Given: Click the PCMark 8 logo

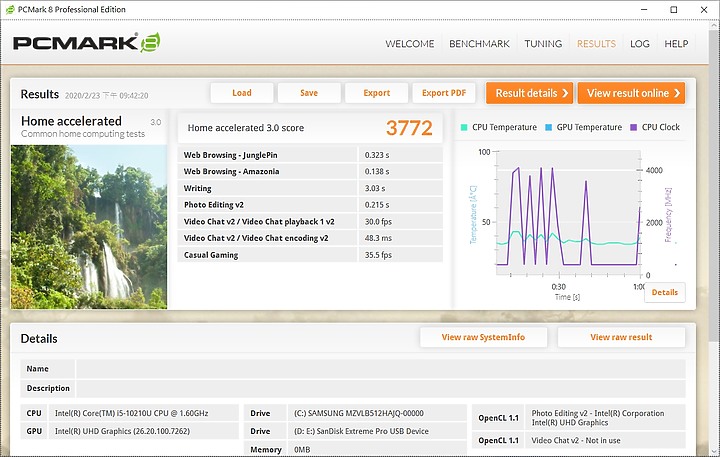Looking at the screenshot, I should [86, 43].
